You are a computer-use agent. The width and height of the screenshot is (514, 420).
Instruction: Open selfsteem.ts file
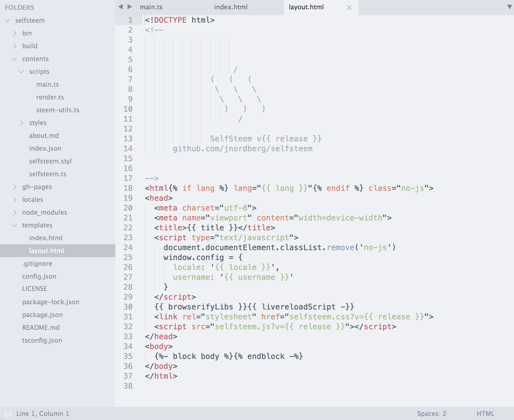point(48,174)
